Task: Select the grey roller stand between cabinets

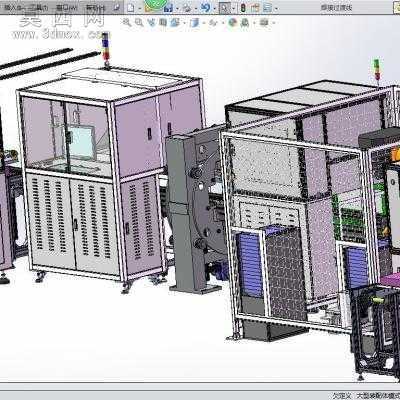Action: pos(187,213)
